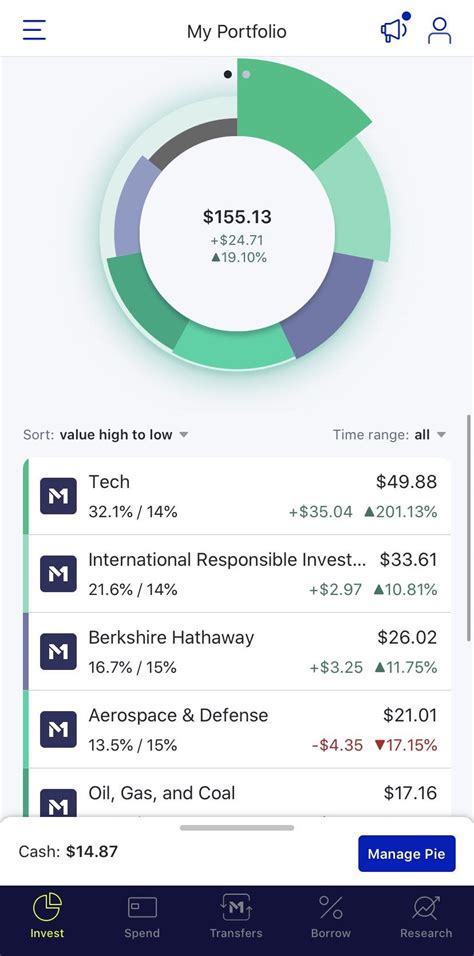Image resolution: width=474 pixels, height=956 pixels.
Task: Tap the Tech pie M1 icon
Action: click(59, 496)
